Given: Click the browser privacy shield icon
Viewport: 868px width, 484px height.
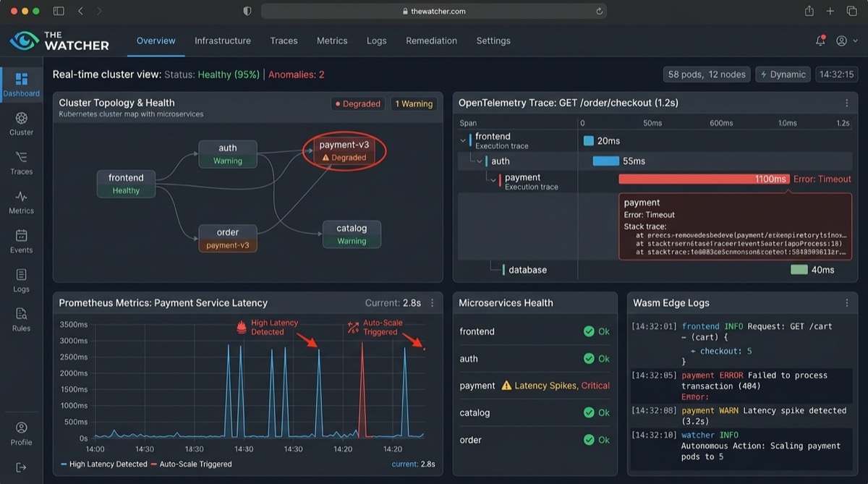Looking at the screenshot, I should tap(247, 11).
